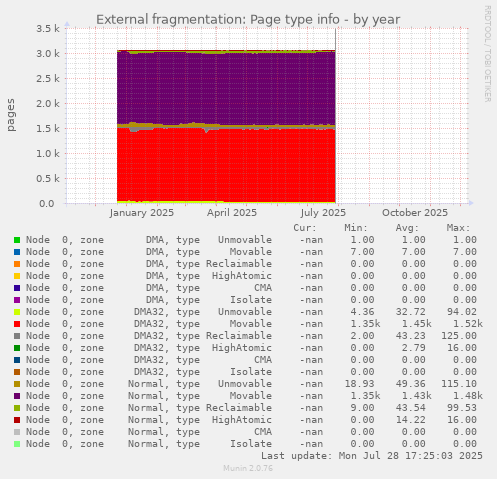
Task: Click the DMA Reclaimable orange legend swatch
Action: point(17,264)
